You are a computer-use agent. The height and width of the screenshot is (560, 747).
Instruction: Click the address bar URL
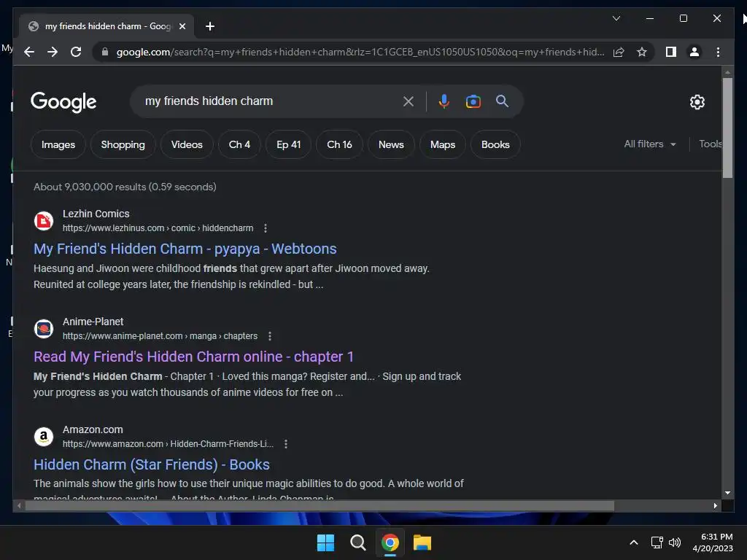click(x=360, y=52)
